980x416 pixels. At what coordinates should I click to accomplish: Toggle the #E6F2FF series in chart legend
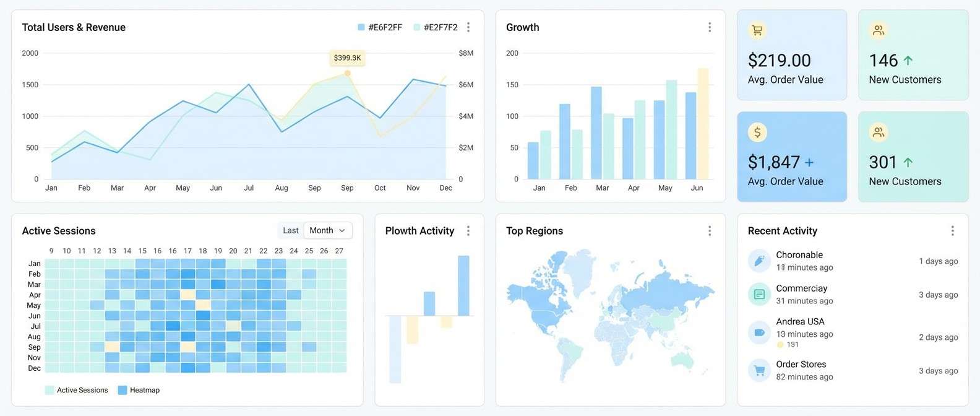click(379, 27)
